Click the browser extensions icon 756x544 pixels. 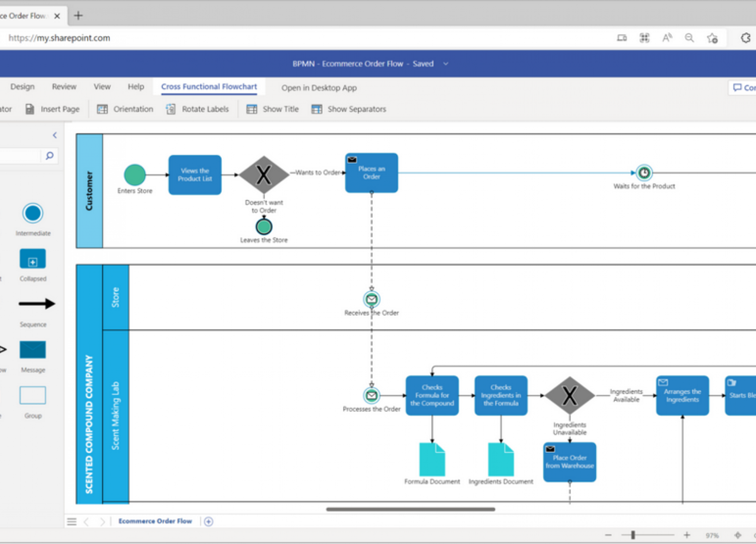click(746, 38)
